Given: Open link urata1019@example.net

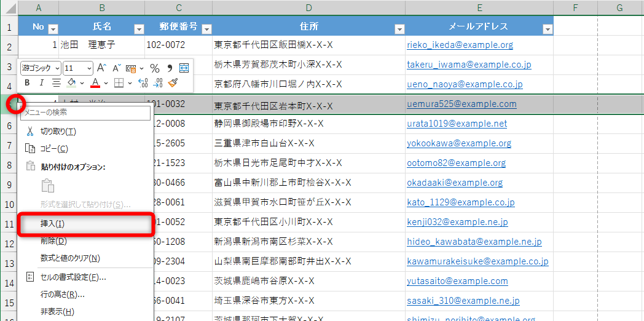Looking at the screenshot, I should pos(457,124).
